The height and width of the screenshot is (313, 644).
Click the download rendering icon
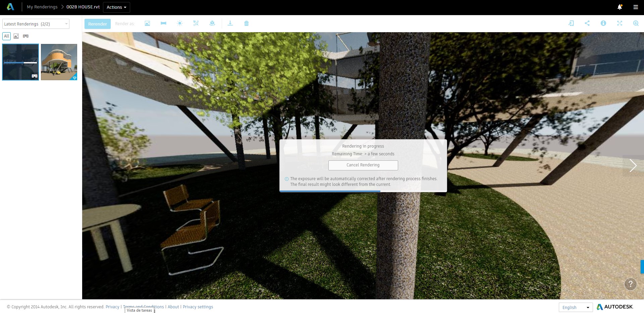pos(230,23)
